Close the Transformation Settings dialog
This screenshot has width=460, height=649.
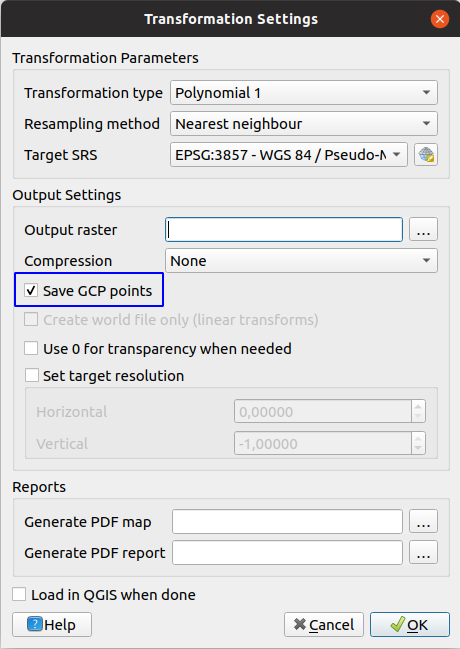click(x=440, y=19)
